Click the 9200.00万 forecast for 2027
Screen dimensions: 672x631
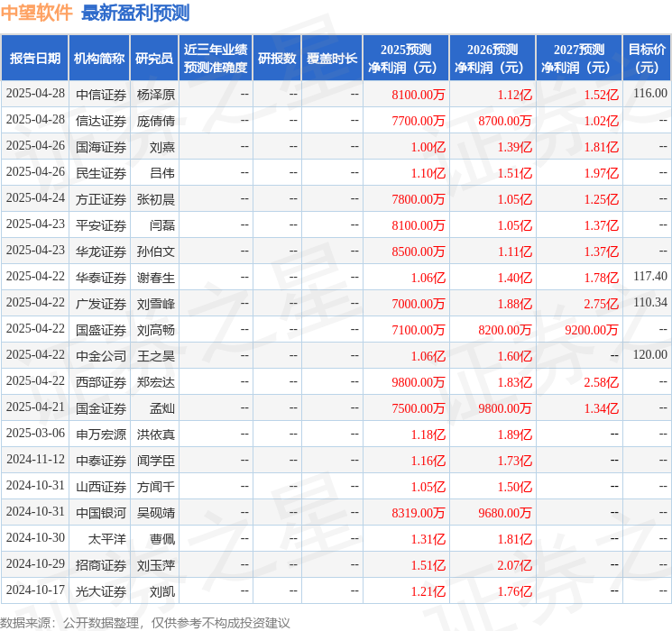pos(592,330)
